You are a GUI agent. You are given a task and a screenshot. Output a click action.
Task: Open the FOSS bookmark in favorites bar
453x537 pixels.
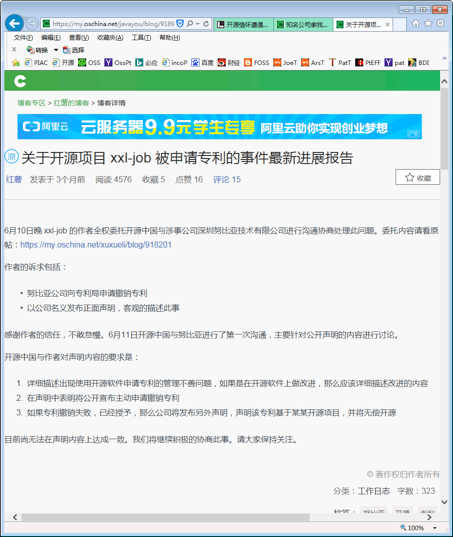[257, 63]
